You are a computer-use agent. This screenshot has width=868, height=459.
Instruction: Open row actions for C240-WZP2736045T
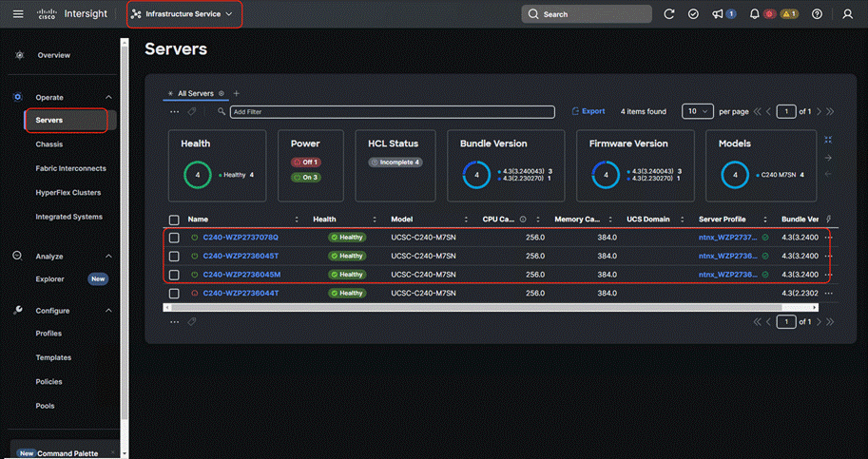828,256
